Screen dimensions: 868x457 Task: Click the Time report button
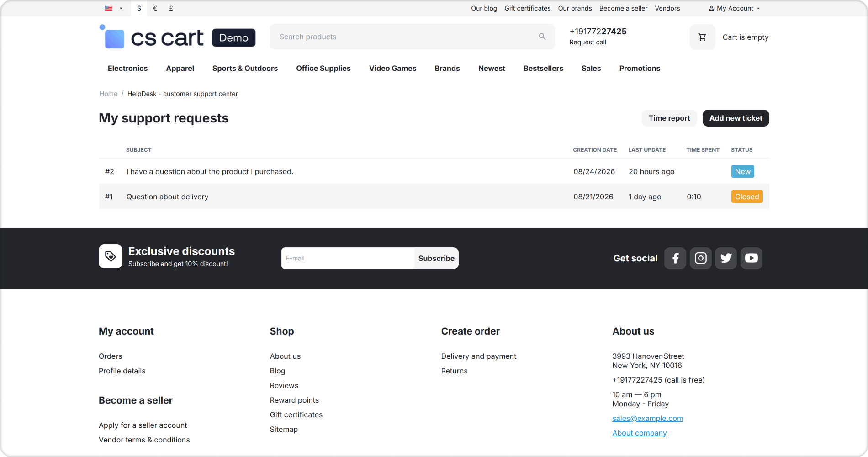669,118
